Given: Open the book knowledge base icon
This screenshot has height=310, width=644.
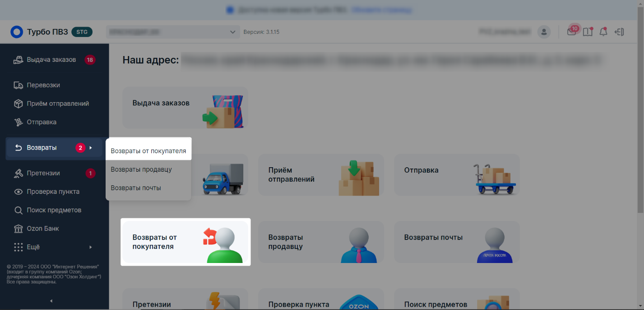Looking at the screenshot, I should click(x=588, y=32).
